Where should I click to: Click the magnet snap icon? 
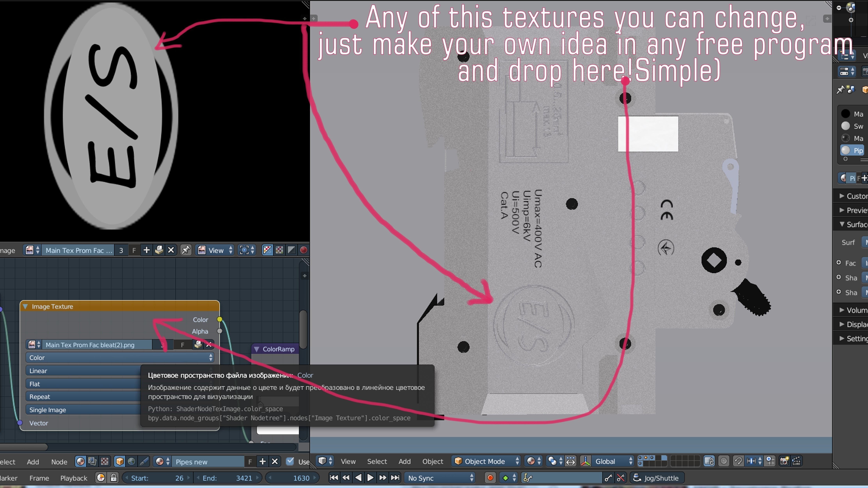[738, 461]
